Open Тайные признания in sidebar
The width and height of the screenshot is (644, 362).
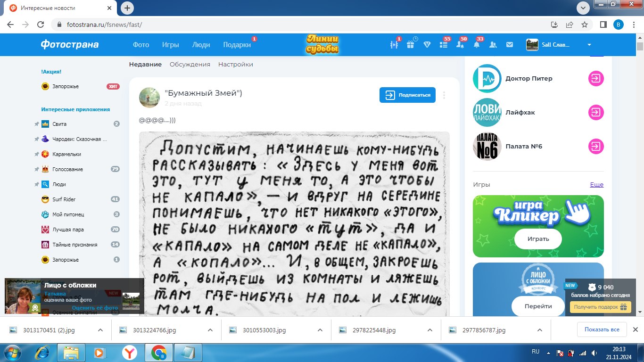click(74, 245)
